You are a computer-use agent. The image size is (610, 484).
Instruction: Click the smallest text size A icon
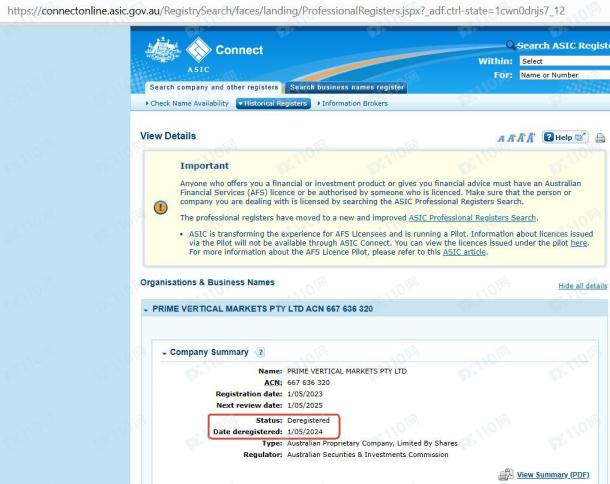coord(501,139)
